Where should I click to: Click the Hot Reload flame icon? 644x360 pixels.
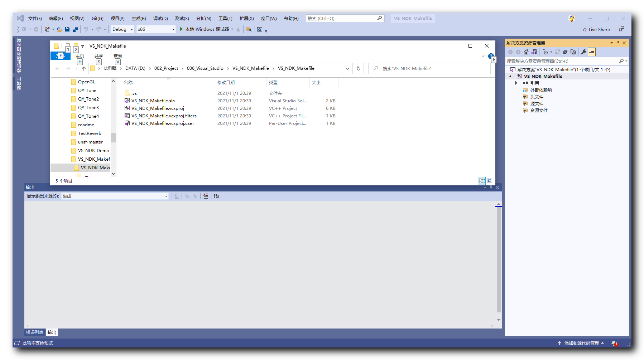239,29
